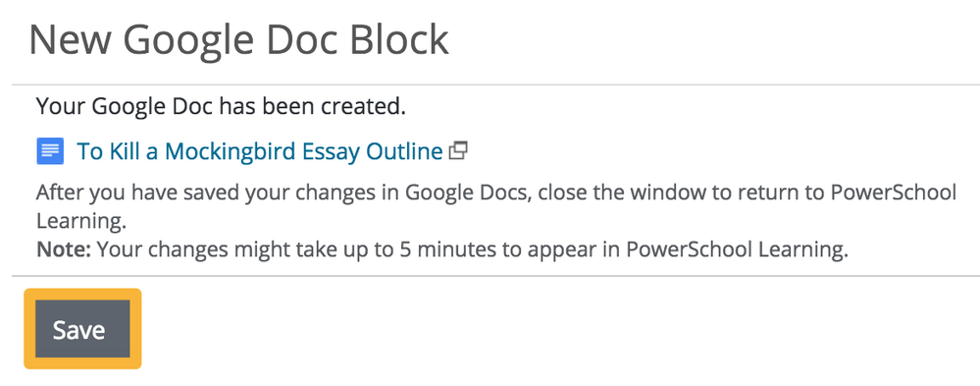Select the New Google Doc Block heading
The height and width of the screenshot is (386, 980).
[x=238, y=40]
